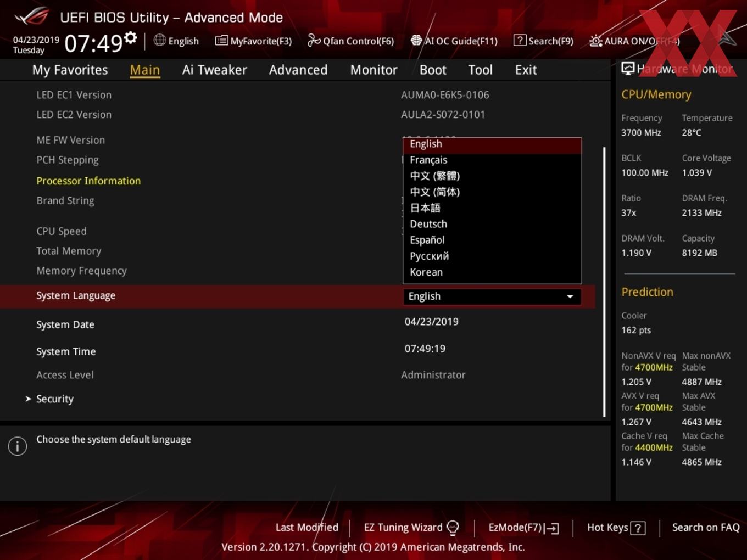Open Hot Keys help
Screen dimensions: 747x560
(616, 528)
